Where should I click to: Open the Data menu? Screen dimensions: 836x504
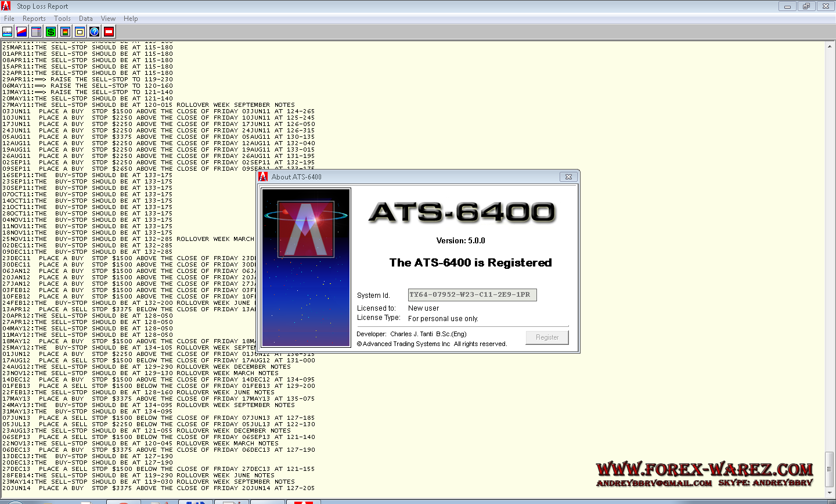click(85, 19)
